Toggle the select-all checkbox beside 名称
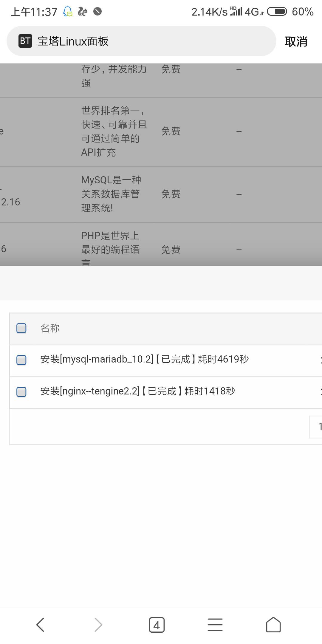 [x=21, y=328]
